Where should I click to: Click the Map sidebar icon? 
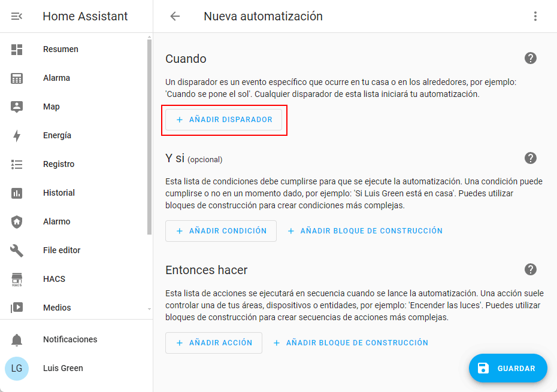(17, 107)
